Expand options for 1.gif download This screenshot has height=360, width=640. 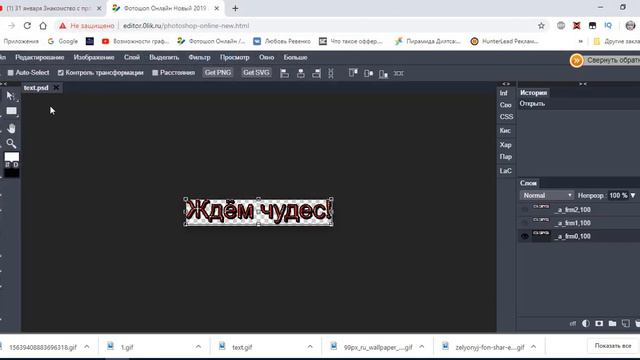198,347
